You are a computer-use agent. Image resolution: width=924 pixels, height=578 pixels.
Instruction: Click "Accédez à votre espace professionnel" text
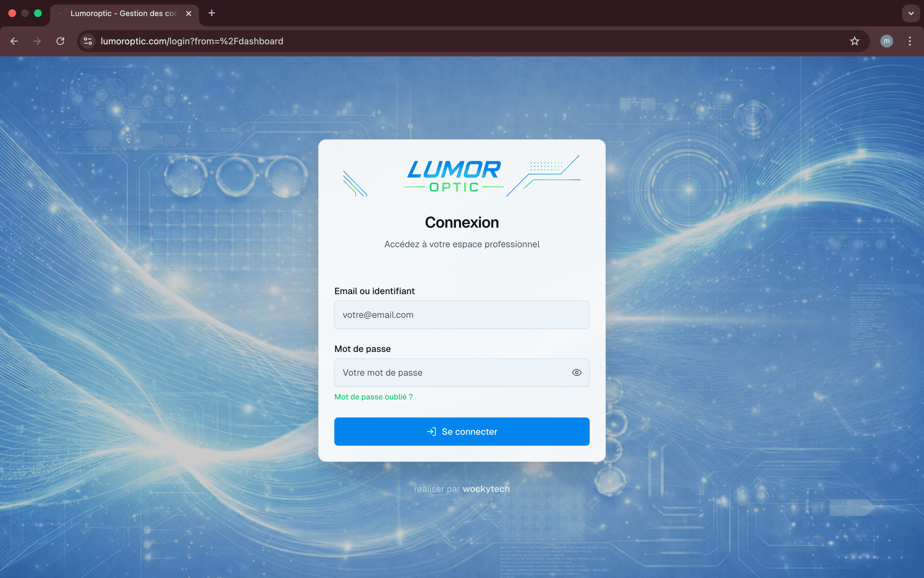[462, 244]
